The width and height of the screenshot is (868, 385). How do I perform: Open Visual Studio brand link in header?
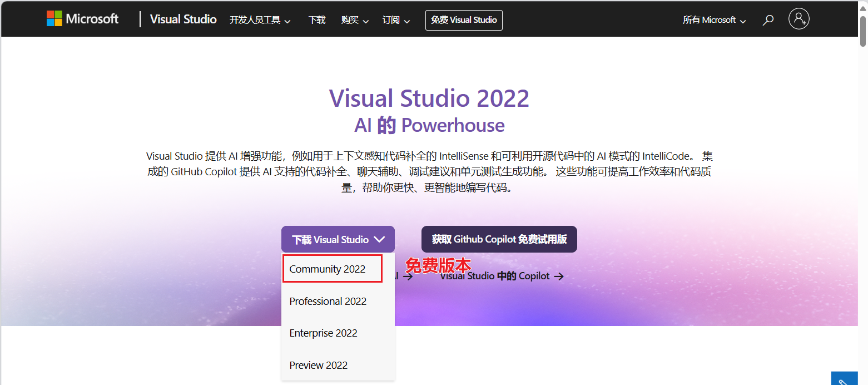pyautogui.click(x=183, y=19)
